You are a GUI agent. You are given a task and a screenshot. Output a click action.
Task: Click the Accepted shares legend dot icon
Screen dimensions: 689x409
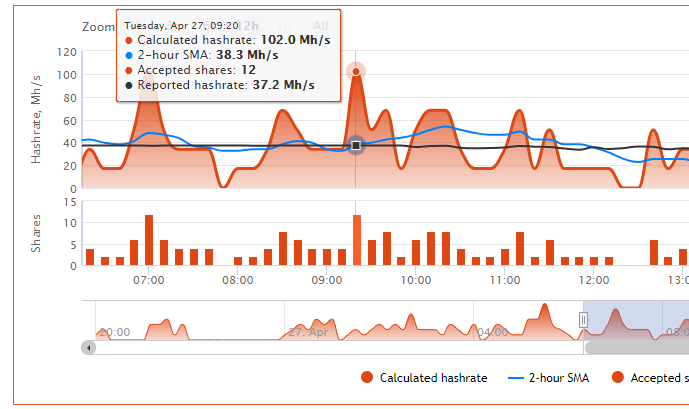click(617, 377)
